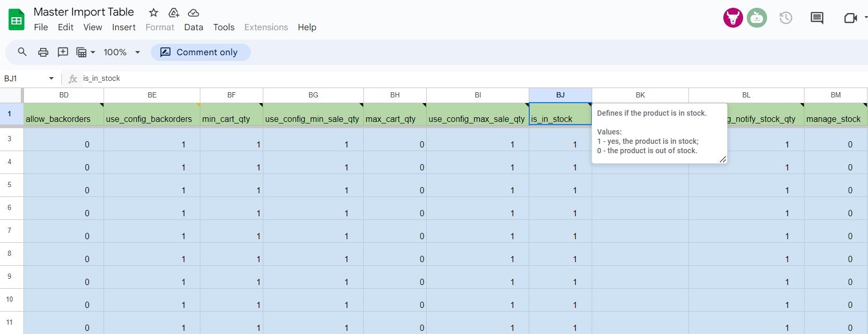
Task: Open the filter views dropdown arrow
Action: (93, 52)
